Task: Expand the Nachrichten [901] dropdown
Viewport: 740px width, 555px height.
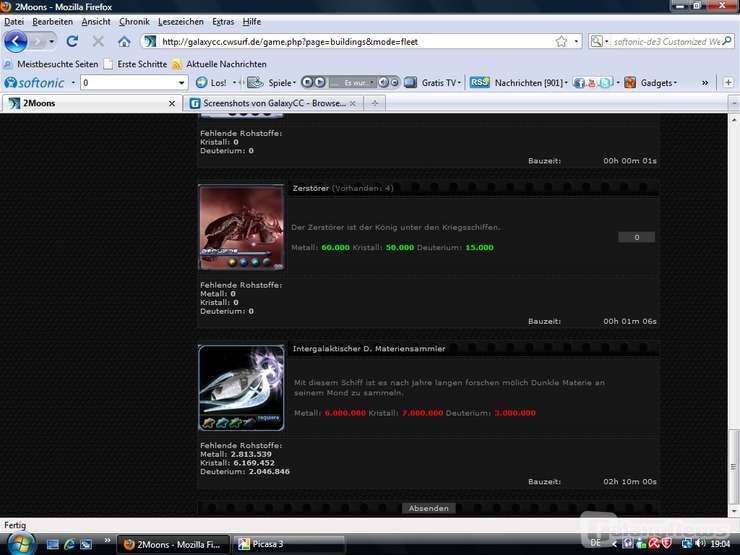Action: [566, 83]
